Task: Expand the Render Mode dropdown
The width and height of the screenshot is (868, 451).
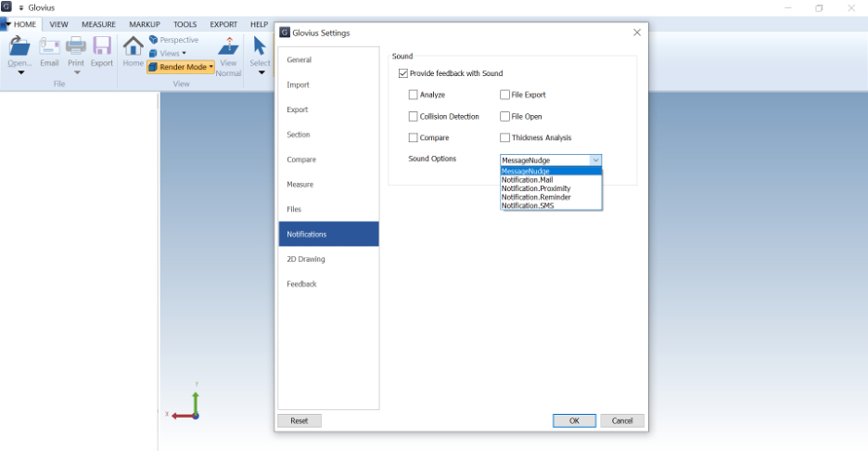Action: (211, 67)
